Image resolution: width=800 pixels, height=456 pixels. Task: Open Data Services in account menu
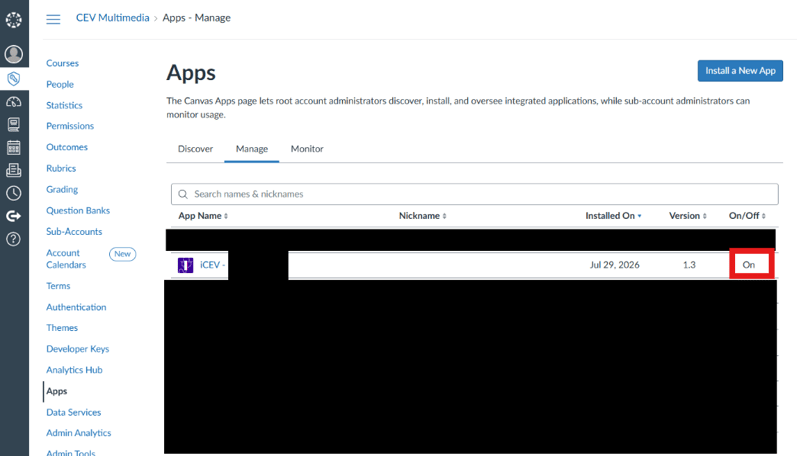point(73,412)
